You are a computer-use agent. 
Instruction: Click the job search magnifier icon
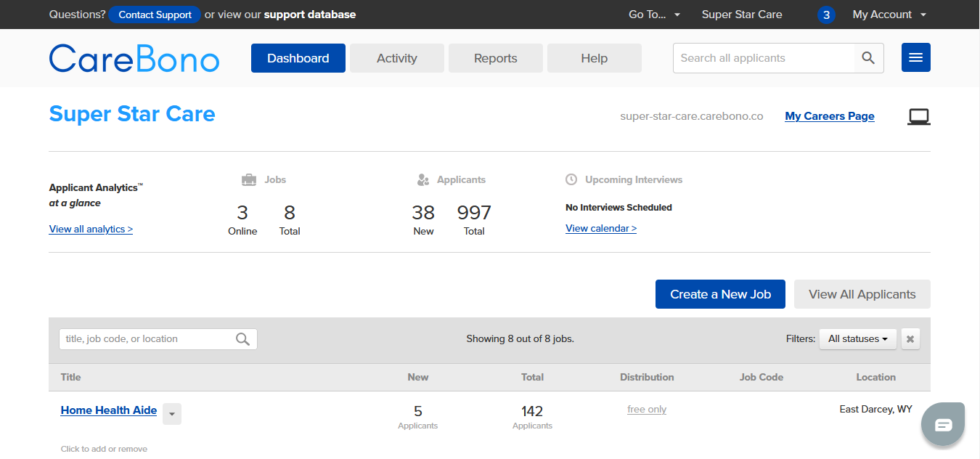coord(242,339)
